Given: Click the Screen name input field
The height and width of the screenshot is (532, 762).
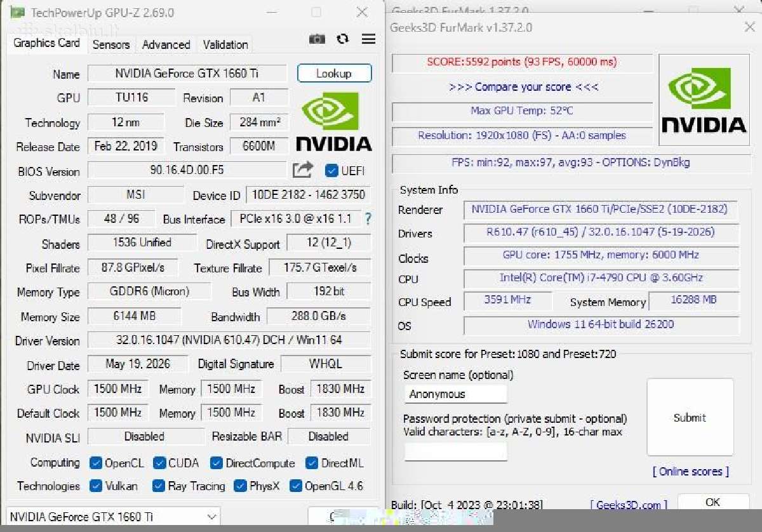Looking at the screenshot, I should pos(456,394).
